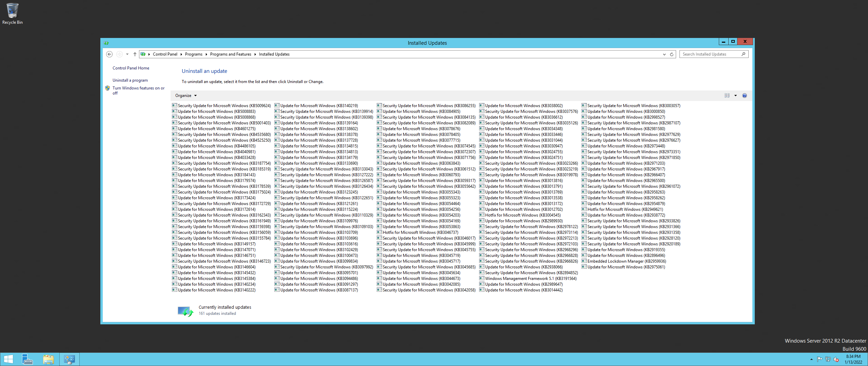
Task: Select Update KB2975061 entry
Action: [624, 267]
